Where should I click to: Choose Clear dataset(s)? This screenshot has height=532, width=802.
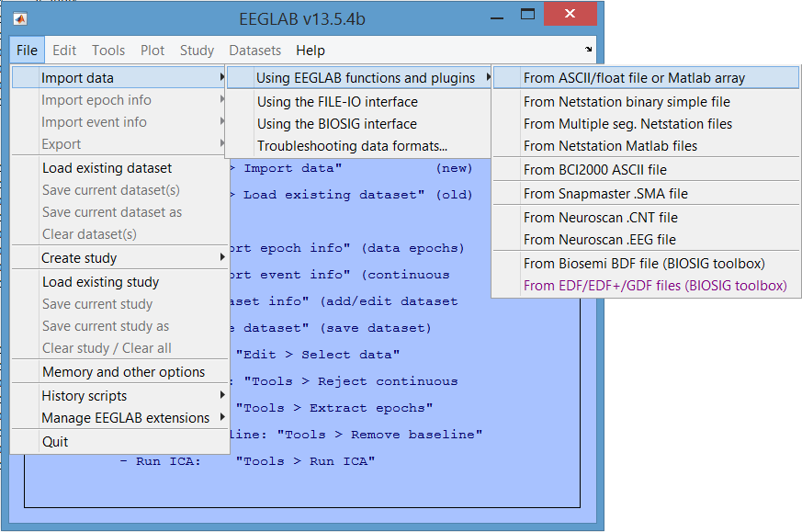tap(119, 233)
